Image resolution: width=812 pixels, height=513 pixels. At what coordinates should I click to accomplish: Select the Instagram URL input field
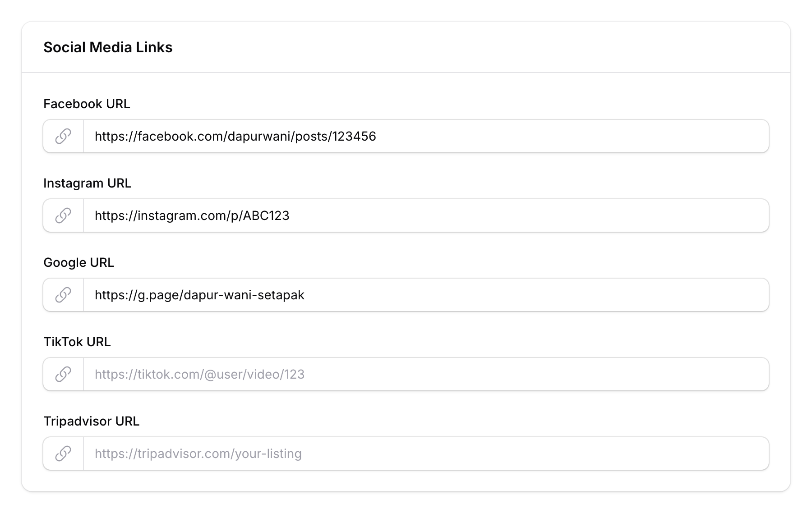click(x=406, y=215)
